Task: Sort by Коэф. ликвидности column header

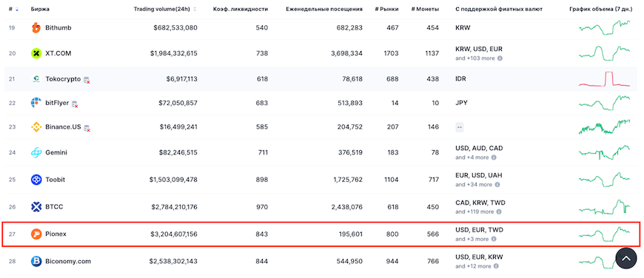Action: click(241, 9)
